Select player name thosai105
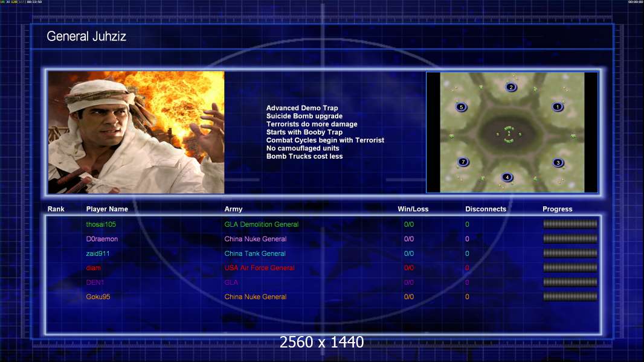 101,224
